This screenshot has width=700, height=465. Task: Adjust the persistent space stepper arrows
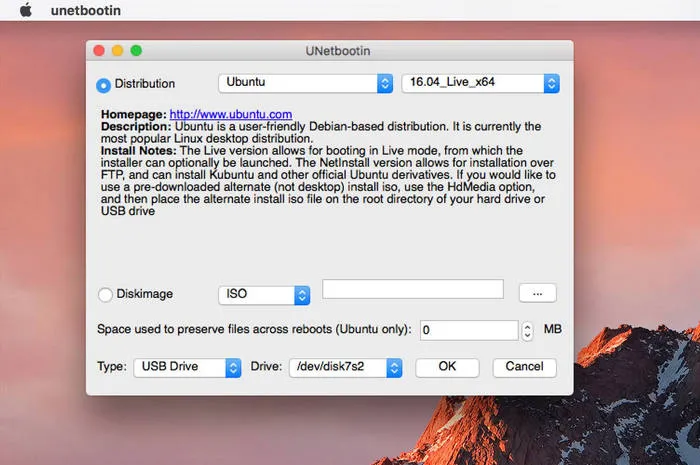527,329
